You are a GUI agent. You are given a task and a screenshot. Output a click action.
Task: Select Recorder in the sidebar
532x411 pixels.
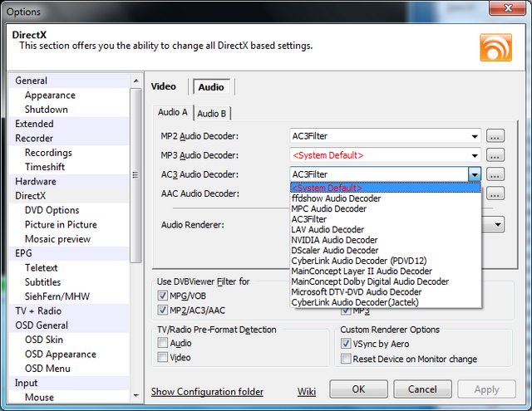point(69,138)
